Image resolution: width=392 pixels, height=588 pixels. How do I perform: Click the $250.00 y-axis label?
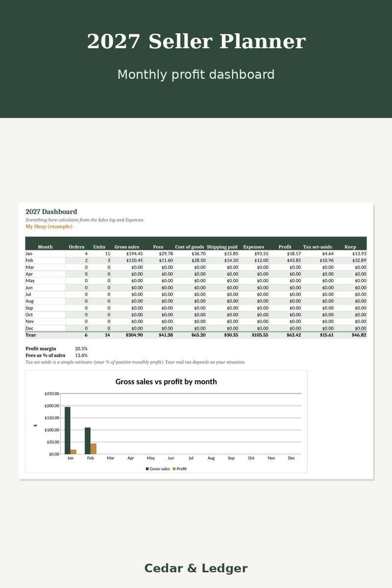pyautogui.click(x=51, y=393)
